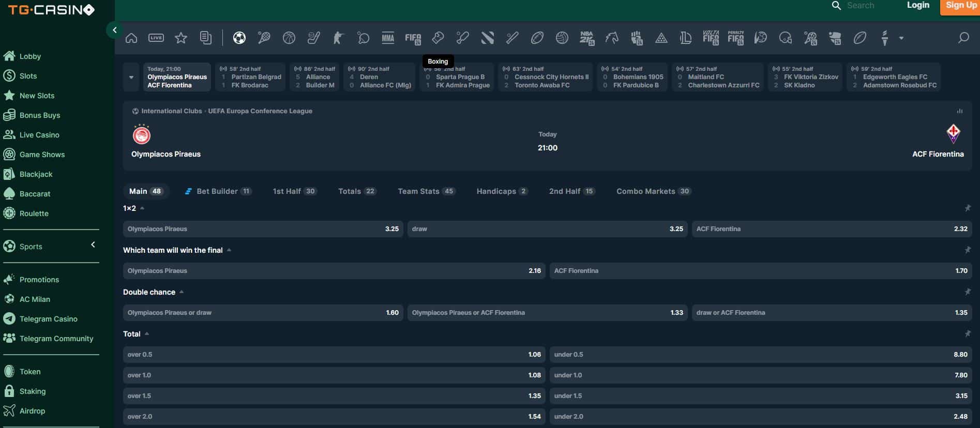Switch to the Main markets tab

[146, 191]
